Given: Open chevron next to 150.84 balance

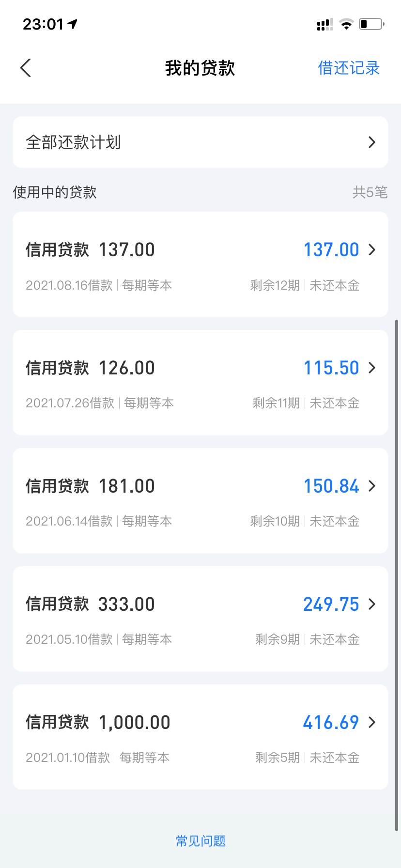Looking at the screenshot, I should point(371,486).
